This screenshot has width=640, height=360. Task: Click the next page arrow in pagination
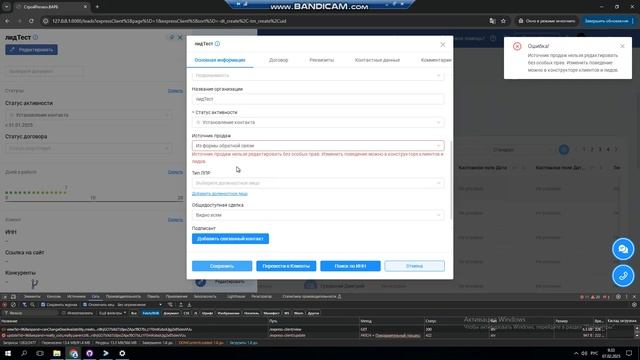pyautogui.click(x=616, y=150)
